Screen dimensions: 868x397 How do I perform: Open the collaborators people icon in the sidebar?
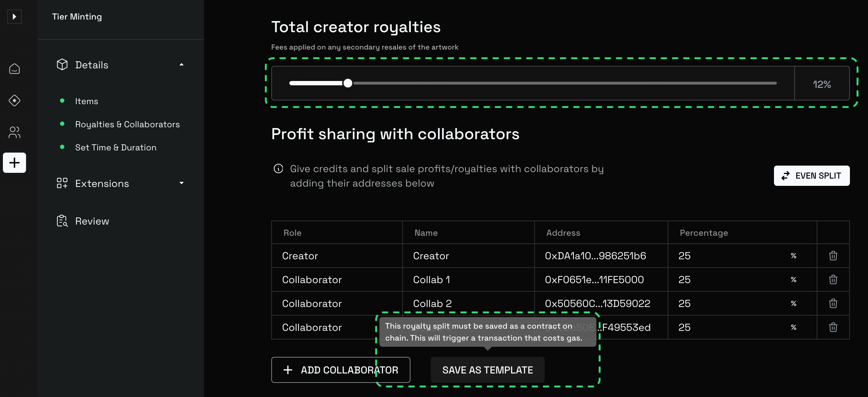(14, 132)
